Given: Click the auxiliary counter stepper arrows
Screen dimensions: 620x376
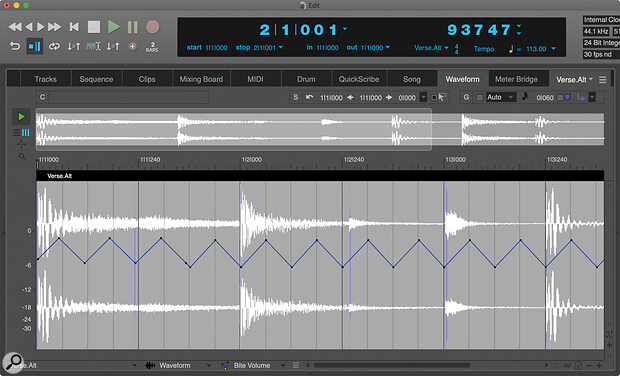Looking at the screenshot, I should [x=519, y=30].
